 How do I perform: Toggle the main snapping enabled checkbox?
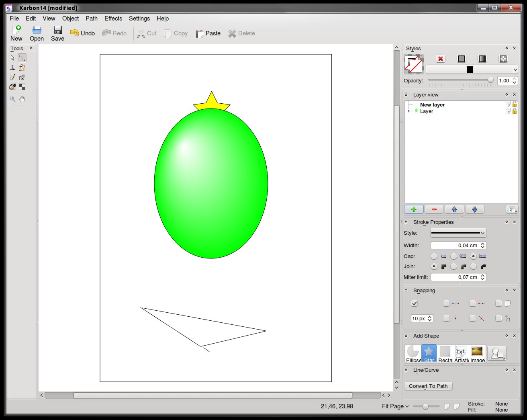[x=415, y=303]
